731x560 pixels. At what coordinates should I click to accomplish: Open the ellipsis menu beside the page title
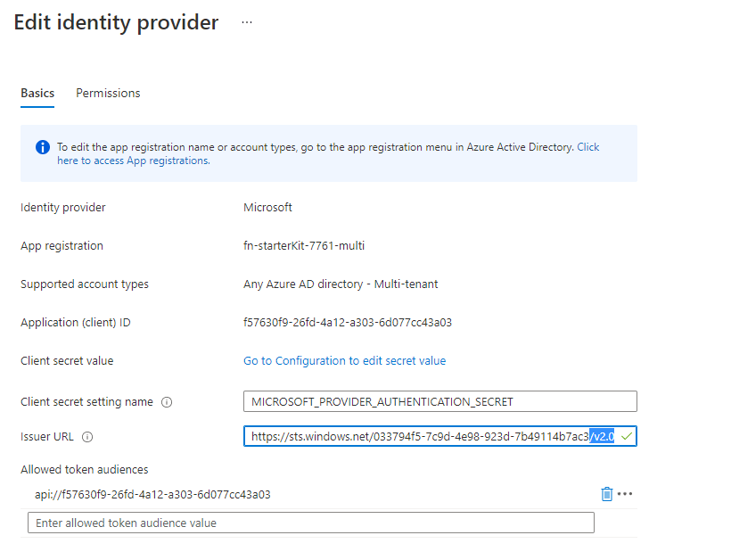(247, 23)
